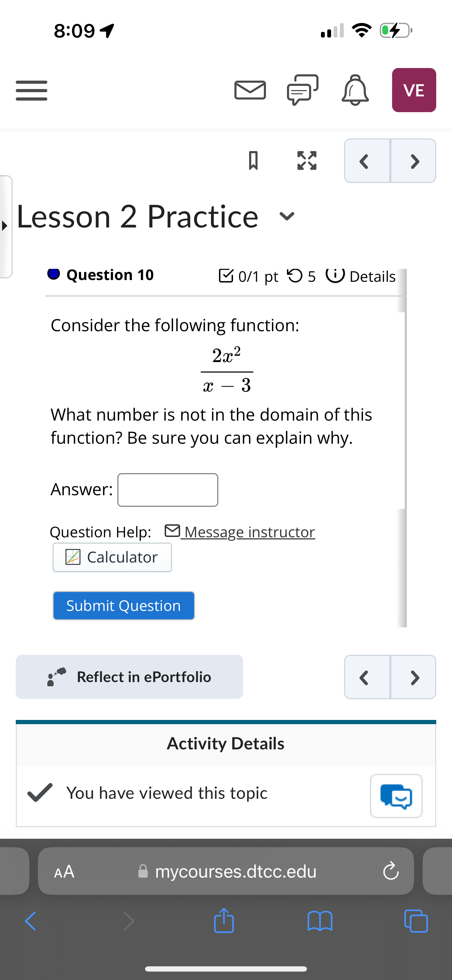The image size is (452, 980).
Task: Click the Answer input field
Action: [x=167, y=490]
